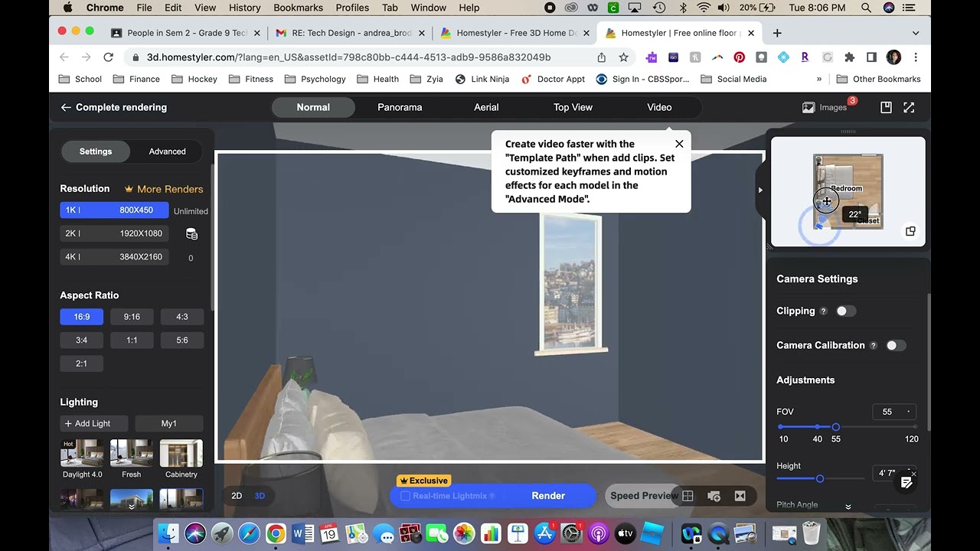Screen dimensions: 980x551
Task: Select the 2K 1920X1080 resolution option
Action: point(114,233)
